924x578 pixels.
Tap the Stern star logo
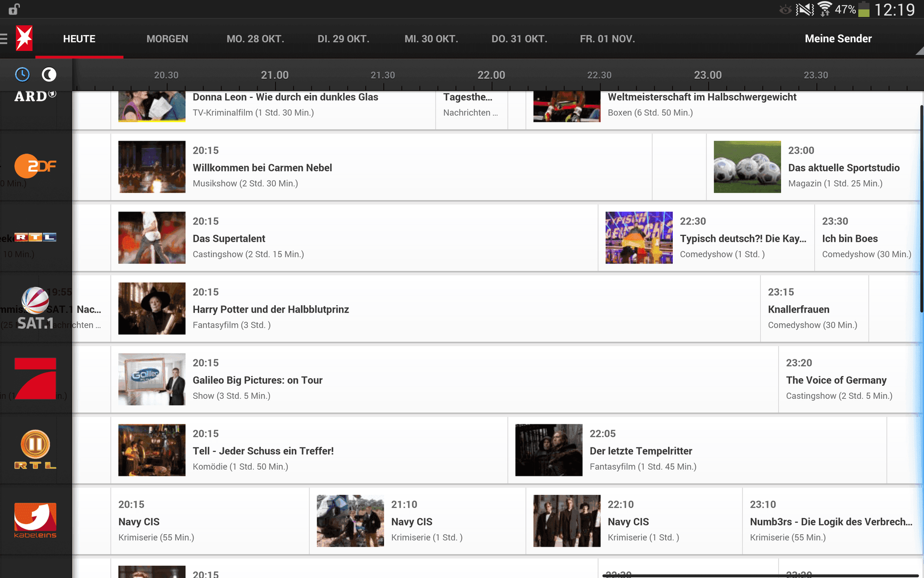(x=24, y=39)
